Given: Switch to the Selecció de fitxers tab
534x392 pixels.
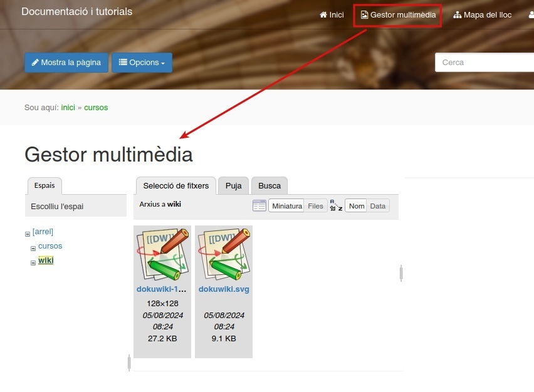Looking at the screenshot, I should [x=176, y=186].
